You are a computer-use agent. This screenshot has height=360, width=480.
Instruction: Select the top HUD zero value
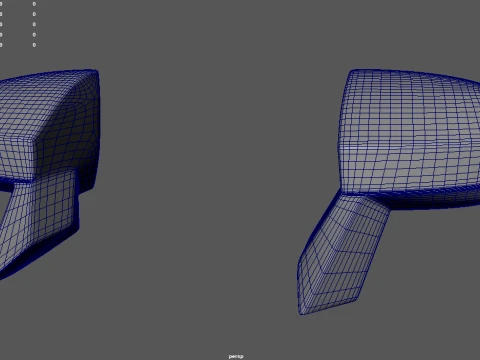pyautogui.click(x=34, y=4)
